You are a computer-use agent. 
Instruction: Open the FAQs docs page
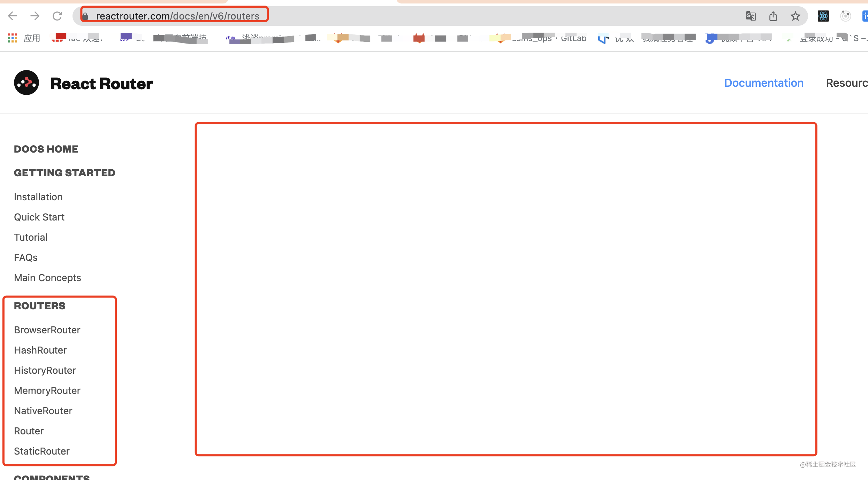point(26,257)
